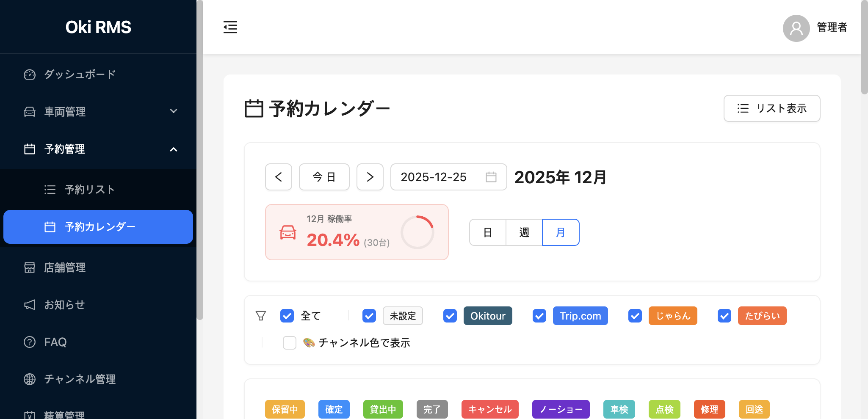Expand the 車両管理 menu
Image resolution: width=868 pixels, height=419 pixels.
(173, 111)
